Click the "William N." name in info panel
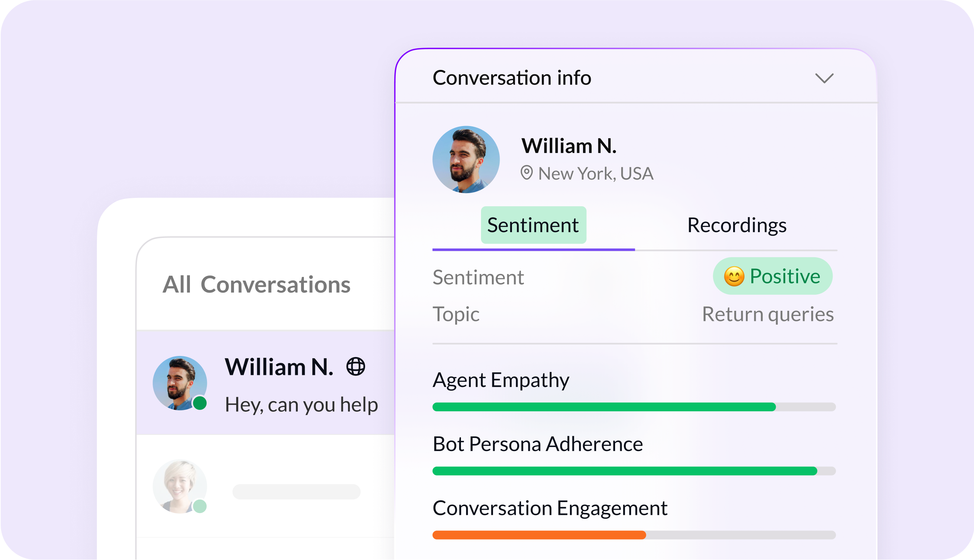Screen dimensions: 974x560 568,146
